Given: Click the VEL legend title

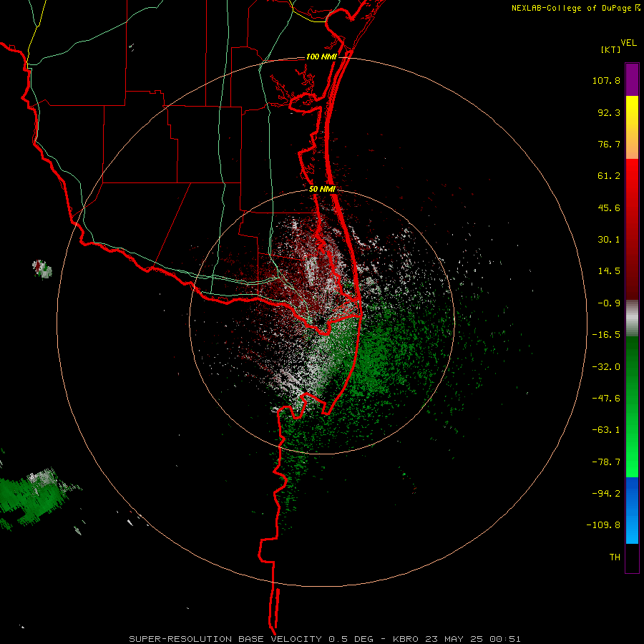Looking at the screenshot, I should 628,43.
